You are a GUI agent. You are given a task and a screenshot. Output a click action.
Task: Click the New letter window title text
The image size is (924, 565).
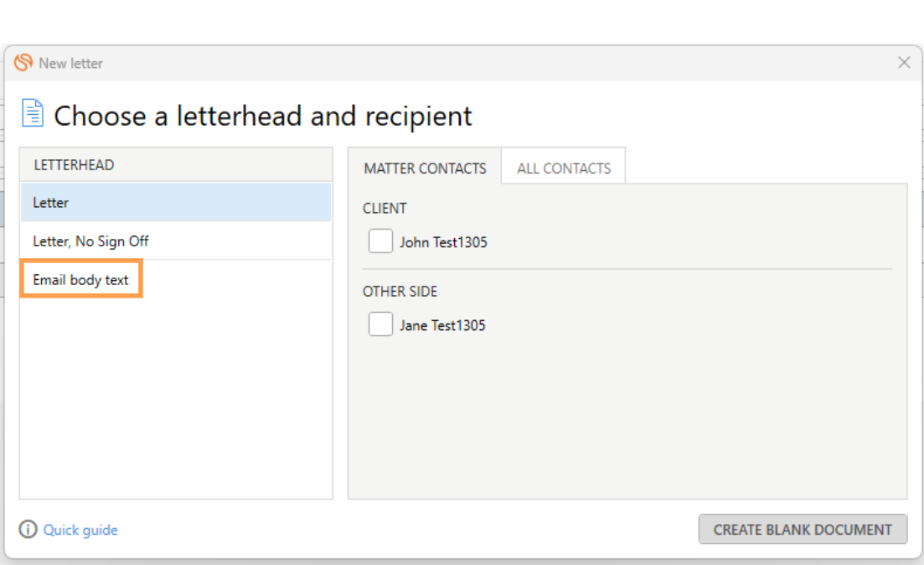[70, 63]
